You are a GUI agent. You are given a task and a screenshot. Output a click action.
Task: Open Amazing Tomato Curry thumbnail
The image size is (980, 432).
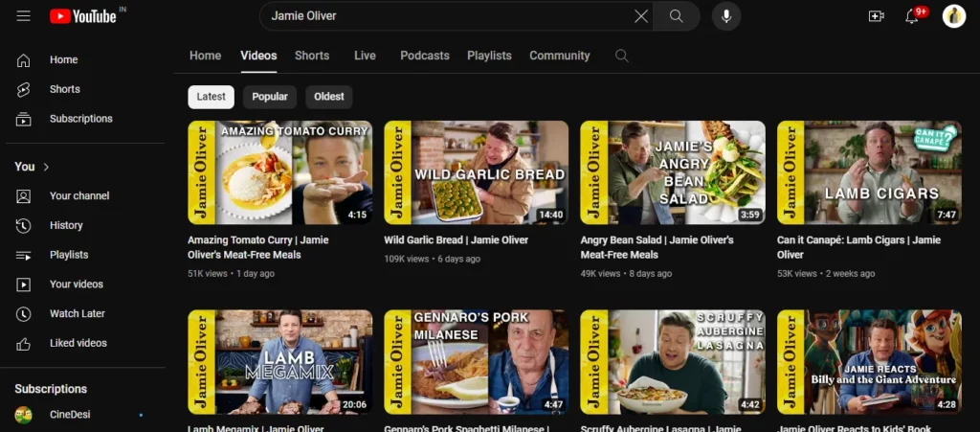click(280, 172)
